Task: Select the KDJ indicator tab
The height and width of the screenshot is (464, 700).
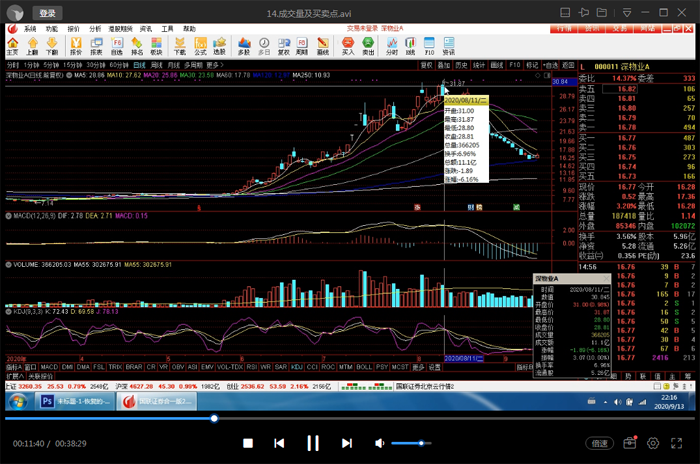Action: tap(296, 367)
